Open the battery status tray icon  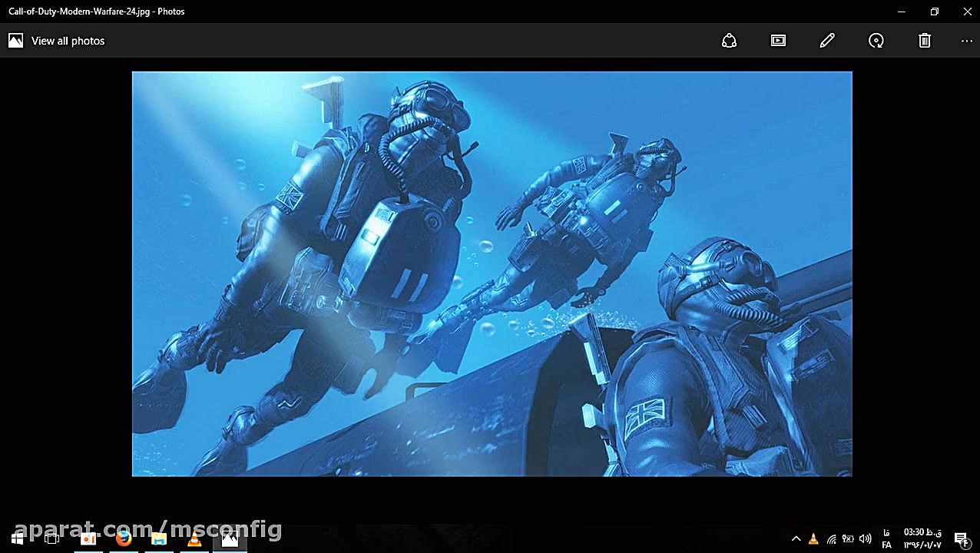[848, 539]
